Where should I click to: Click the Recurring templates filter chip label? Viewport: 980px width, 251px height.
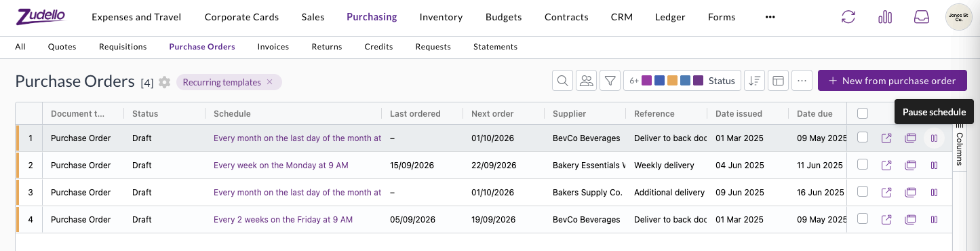click(x=222, y=82)
